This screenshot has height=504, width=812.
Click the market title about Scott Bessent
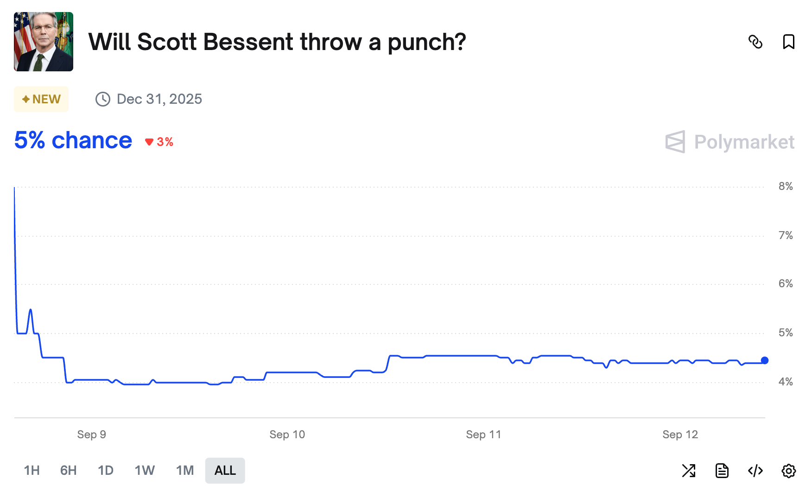[277, 42]
